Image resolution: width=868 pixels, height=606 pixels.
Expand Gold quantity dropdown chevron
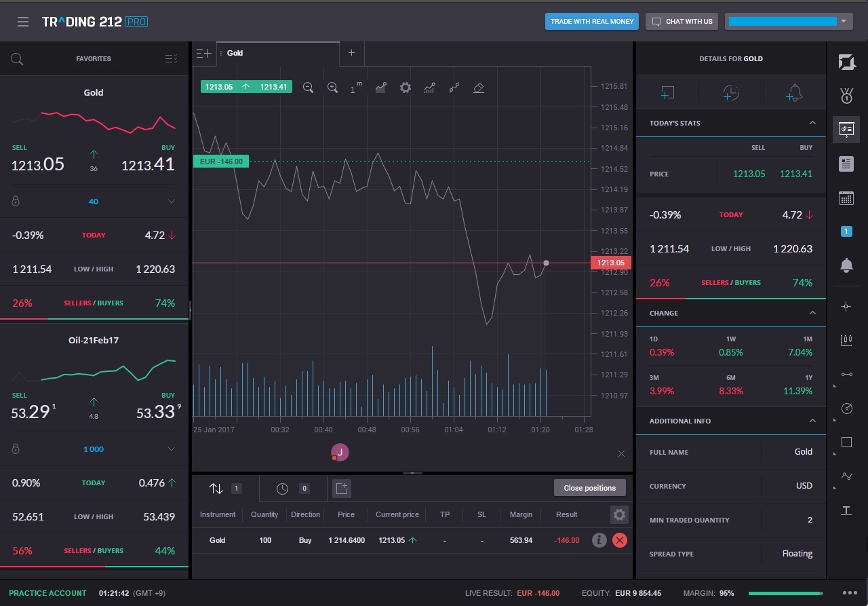pos(172,202)
